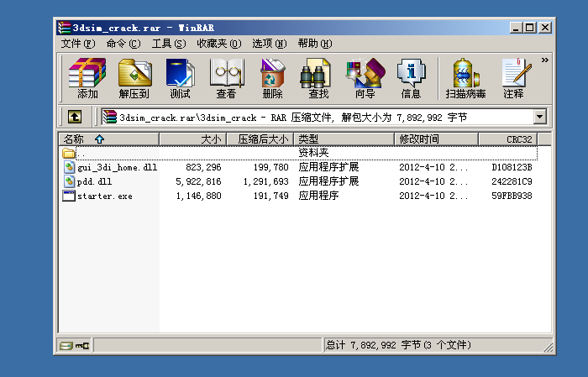
Task: Open the 帮助(H) menu
Action: (315, 44)
